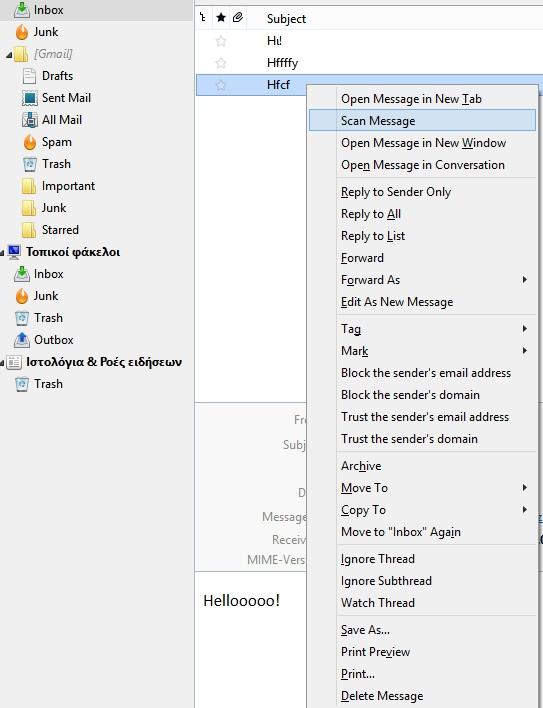Click the thread column header icon
Image resolution: width=543 pixels, height=708 pixels.
tap(203, 18)
